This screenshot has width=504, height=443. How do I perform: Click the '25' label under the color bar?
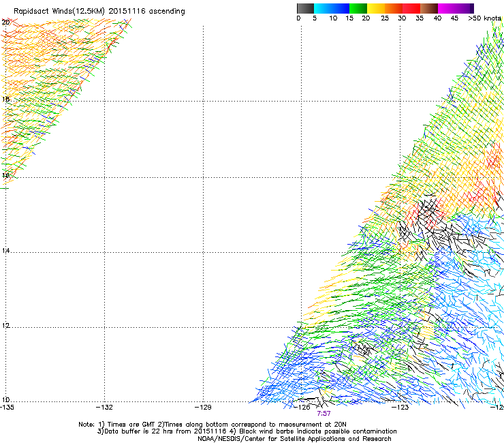click(x=385, y=18)
